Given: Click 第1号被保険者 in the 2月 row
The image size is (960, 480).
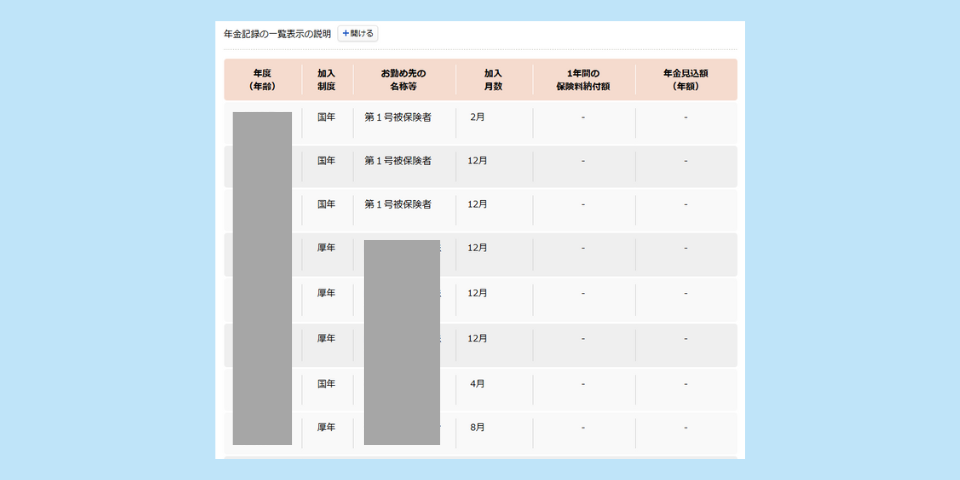Looking at the screenshot, I should [398, 118].
